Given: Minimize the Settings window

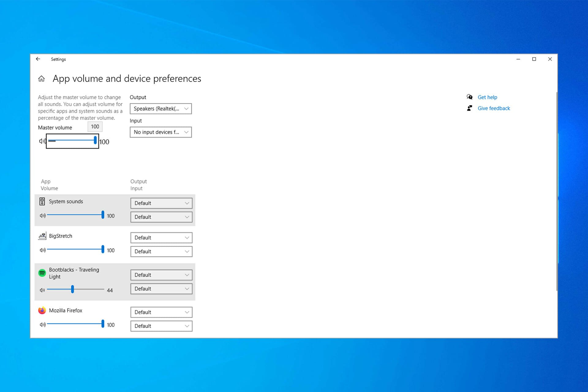Looking at the screenshot, I should [x=518, y=59].
